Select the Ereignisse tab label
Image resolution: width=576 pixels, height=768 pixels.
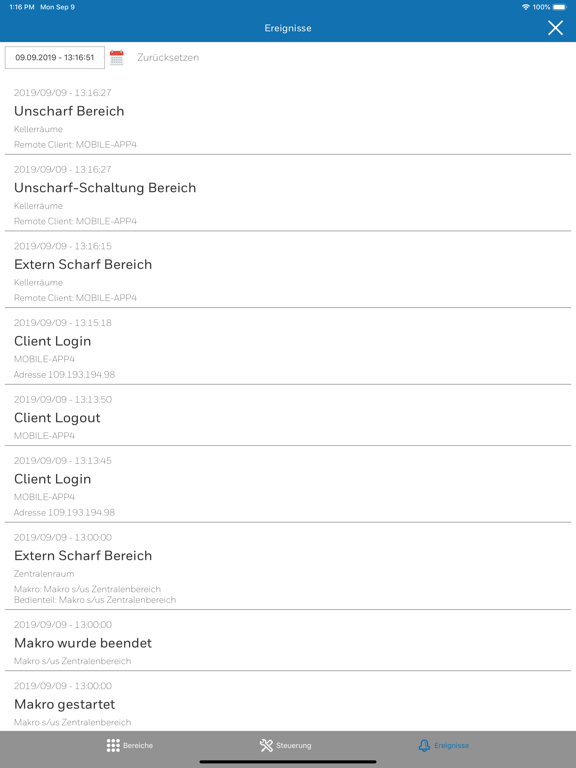click(452, 745)
